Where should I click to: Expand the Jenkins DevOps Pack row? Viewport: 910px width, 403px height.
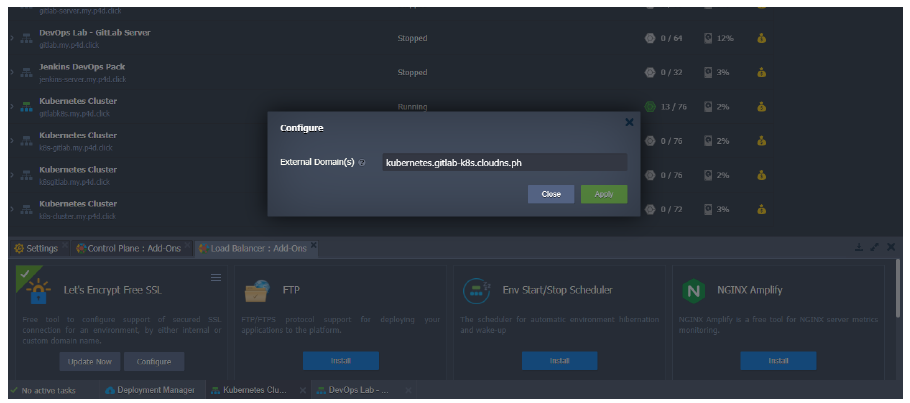coord(12,73)
